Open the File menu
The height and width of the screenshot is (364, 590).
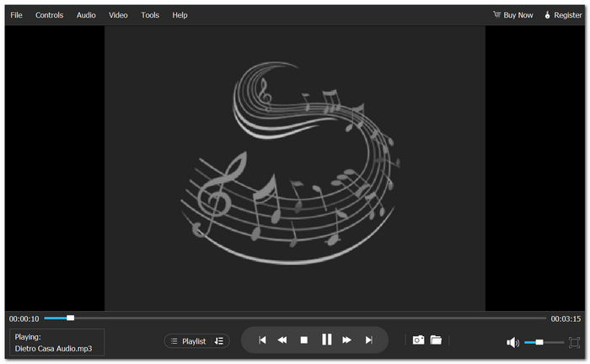[16, 15]
